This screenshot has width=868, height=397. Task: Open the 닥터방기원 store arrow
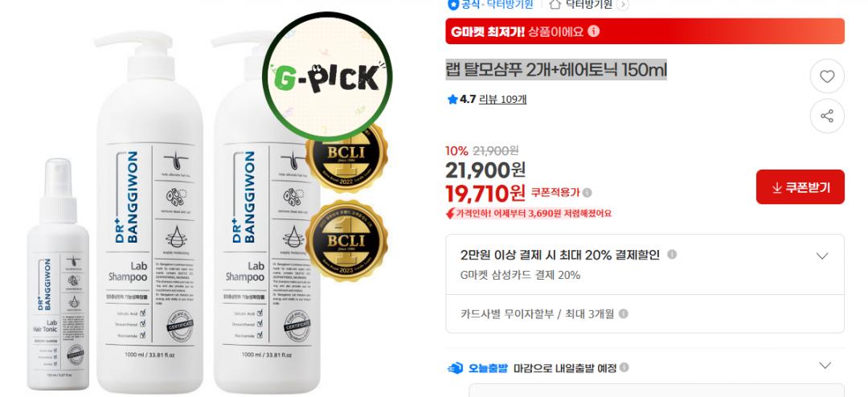pyautogui.click(x=623, y=5)
